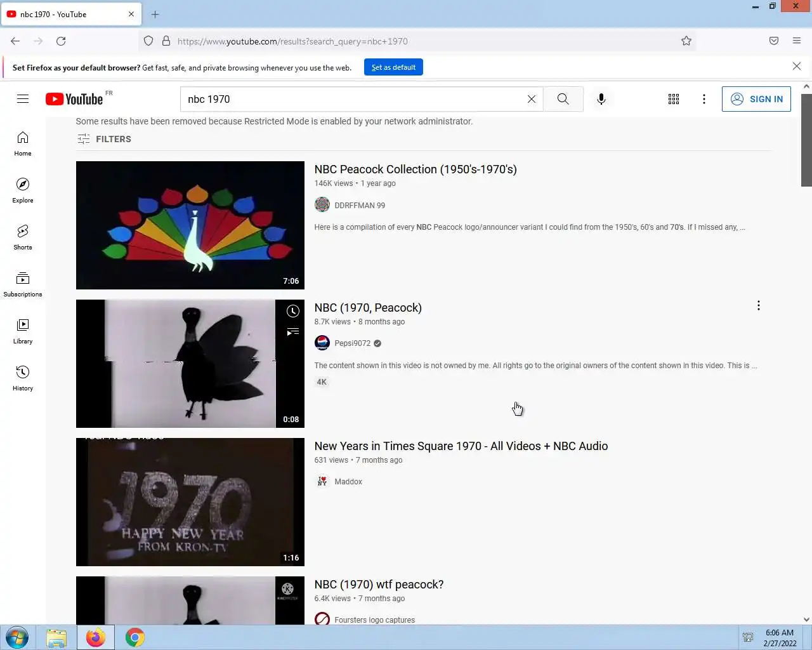Bookmark this page with the star icon
Viewport: 812px width, 650px height.
tap(686, 41)
